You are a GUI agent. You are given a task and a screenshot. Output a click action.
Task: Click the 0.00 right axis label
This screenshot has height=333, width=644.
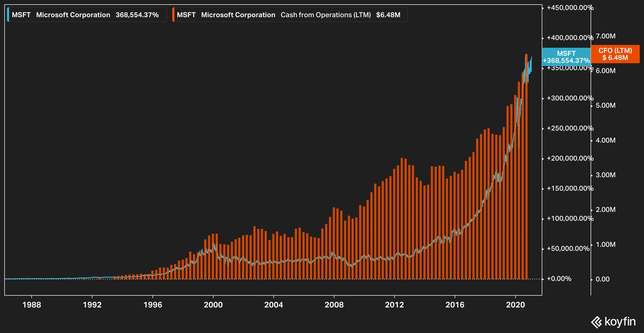[602, 279]
